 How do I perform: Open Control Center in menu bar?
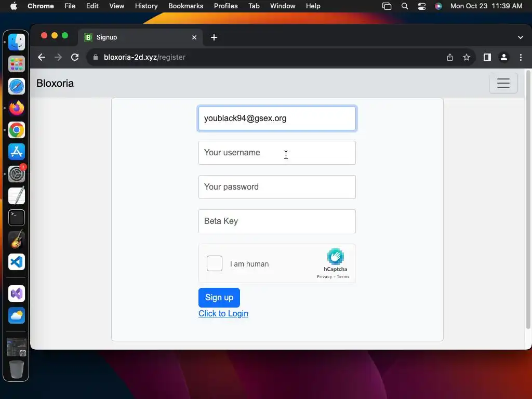(422, 6)
